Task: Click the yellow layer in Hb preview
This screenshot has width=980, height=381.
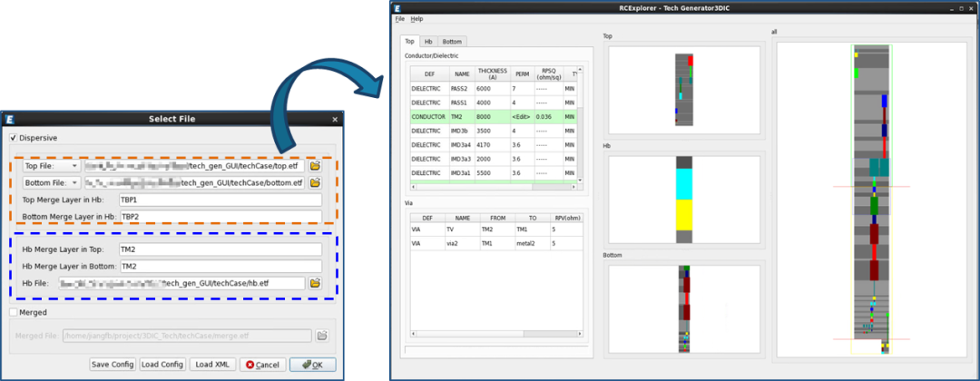Action: tap(684, 215)
